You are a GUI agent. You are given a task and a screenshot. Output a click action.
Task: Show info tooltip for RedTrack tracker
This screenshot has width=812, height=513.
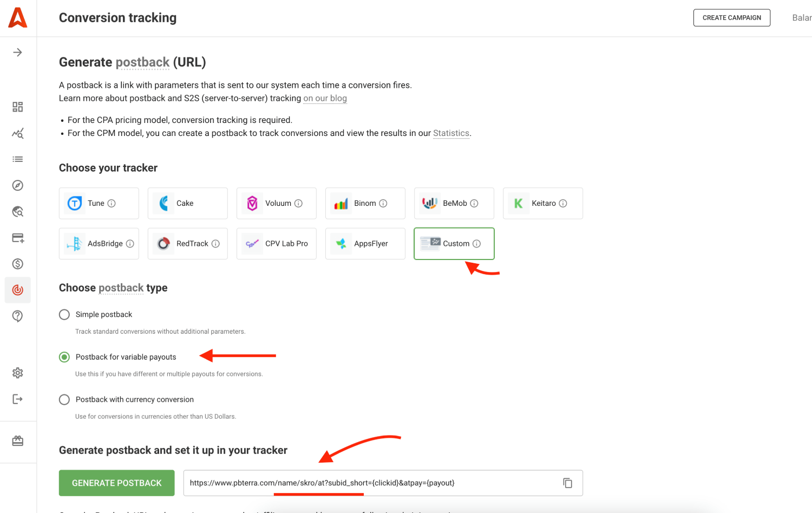[215, 244]
